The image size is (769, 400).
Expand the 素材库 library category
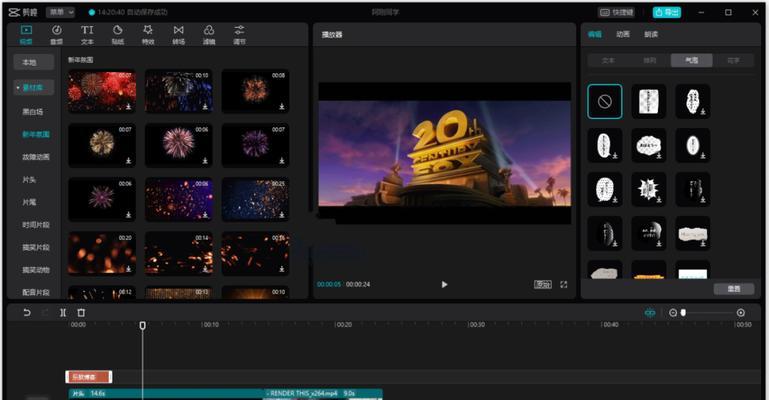click(33, 88)
